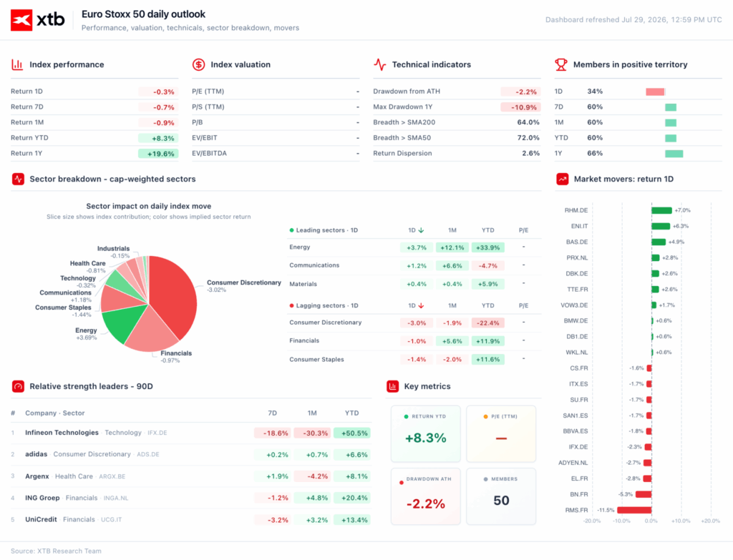Click the green dot on Return YTD card

coord(406,417)
